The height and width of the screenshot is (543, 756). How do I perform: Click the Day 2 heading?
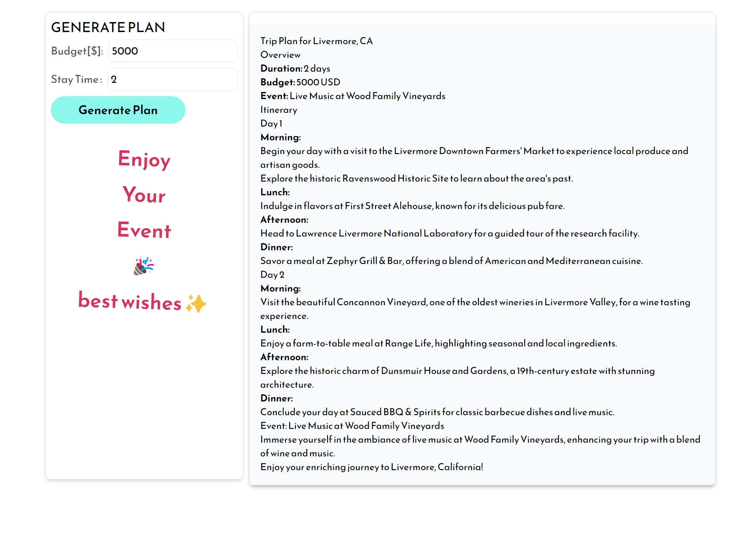point(273,274)
